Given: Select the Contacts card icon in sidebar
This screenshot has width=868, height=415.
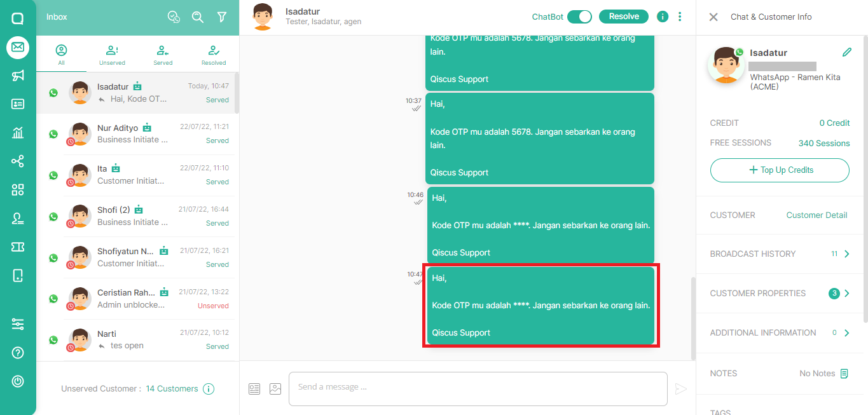Looking at the screenshot, I should point(17,105).
